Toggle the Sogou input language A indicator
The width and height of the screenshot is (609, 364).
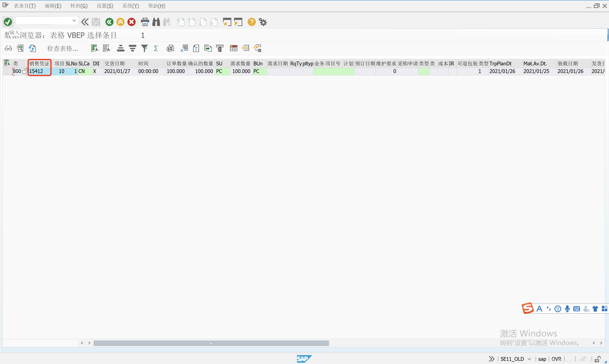[x=539, y=309]
